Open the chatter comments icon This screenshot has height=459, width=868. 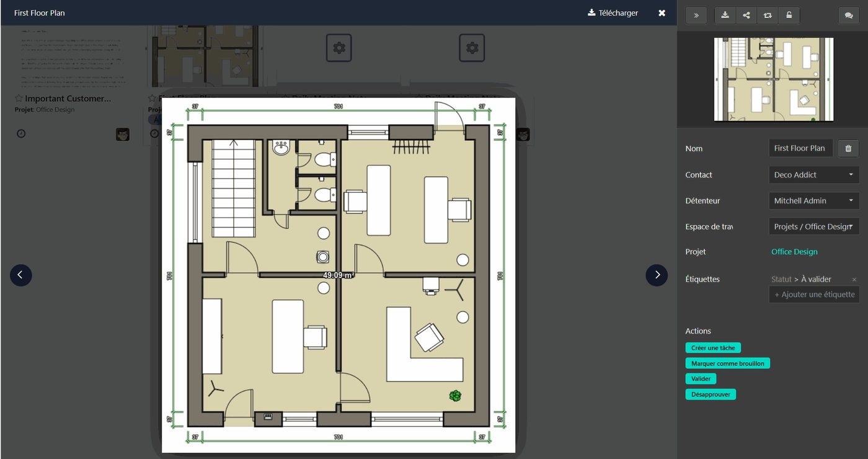[848, 16]
